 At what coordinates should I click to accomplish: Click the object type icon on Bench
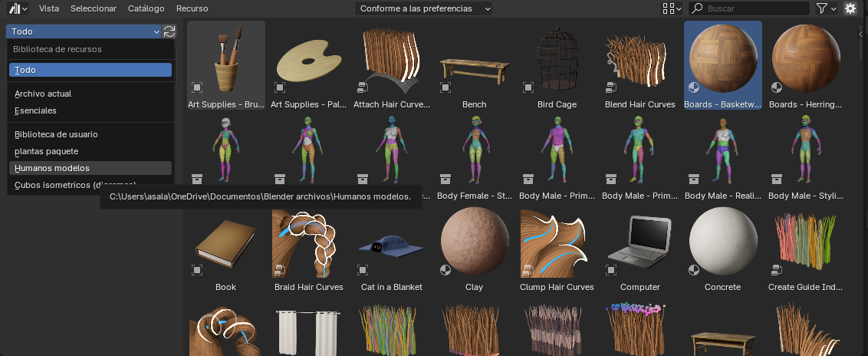point(446,87)
